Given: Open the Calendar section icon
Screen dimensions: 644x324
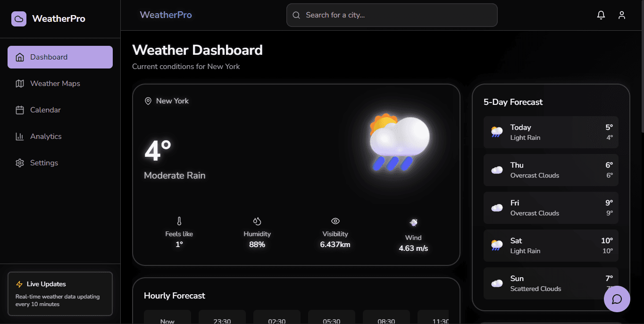Looking at the screenshot, I should pyautogui.click(x=19, y=110).
